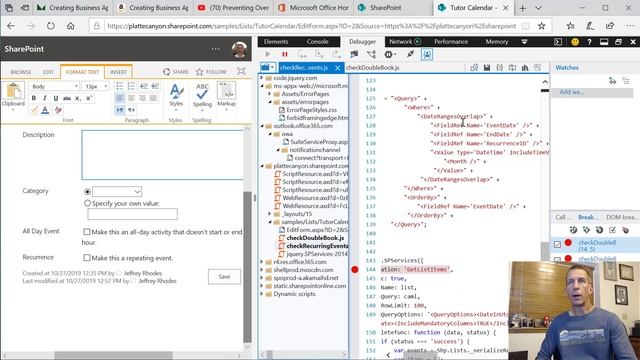This screenshot has width=640, height=360.
Task: Apply strikethrough formatting in ribbon
Action: (67, 98)
